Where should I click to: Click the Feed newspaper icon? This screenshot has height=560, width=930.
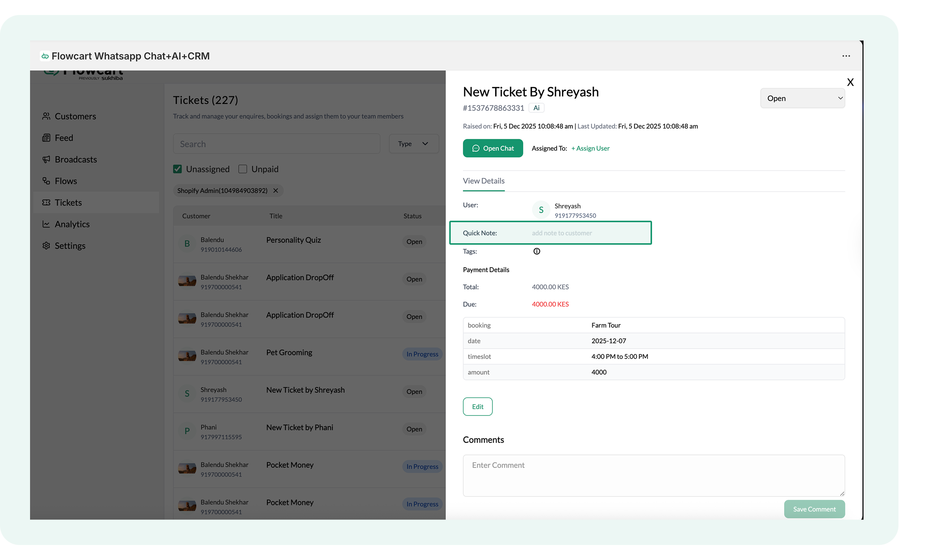46,138
